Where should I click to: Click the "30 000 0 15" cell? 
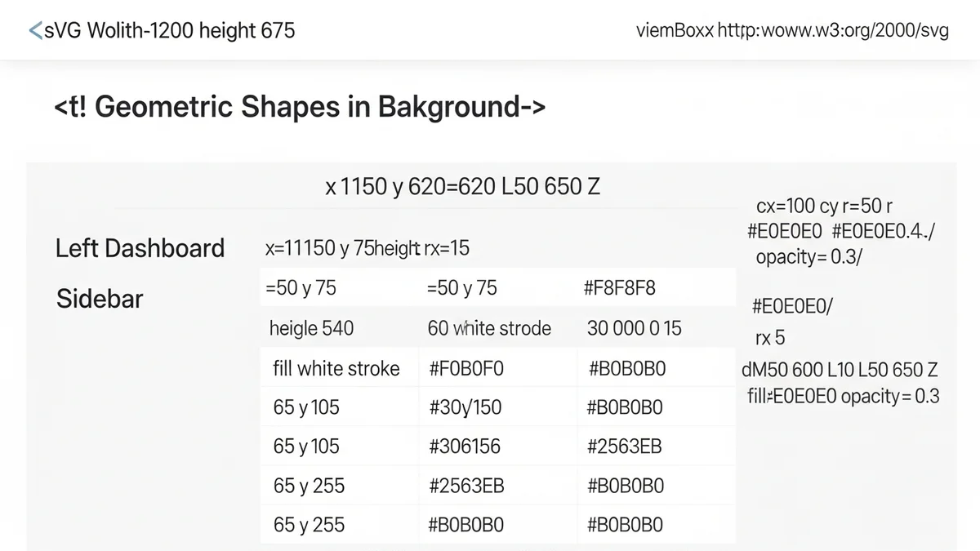(634, 328)
